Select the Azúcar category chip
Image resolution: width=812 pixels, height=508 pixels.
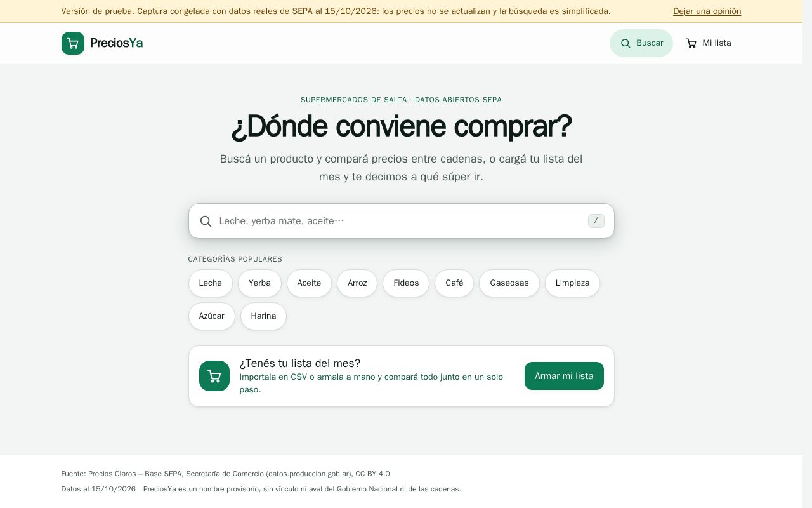[212, 316]
